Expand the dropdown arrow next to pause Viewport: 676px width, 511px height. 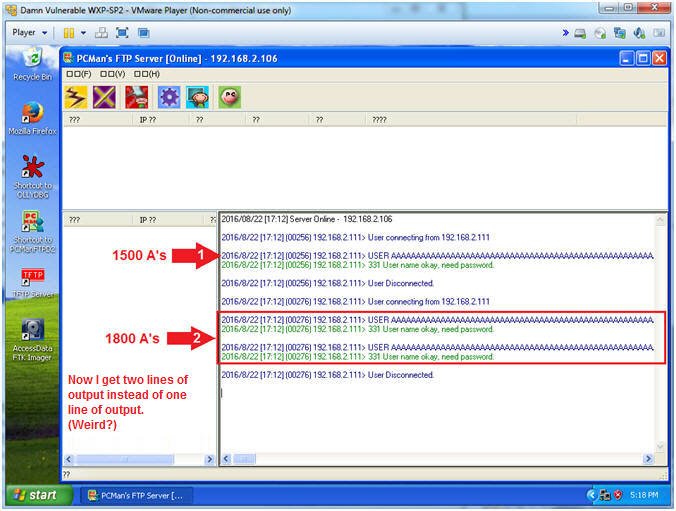pyautogui.click(x=83, y=33)
